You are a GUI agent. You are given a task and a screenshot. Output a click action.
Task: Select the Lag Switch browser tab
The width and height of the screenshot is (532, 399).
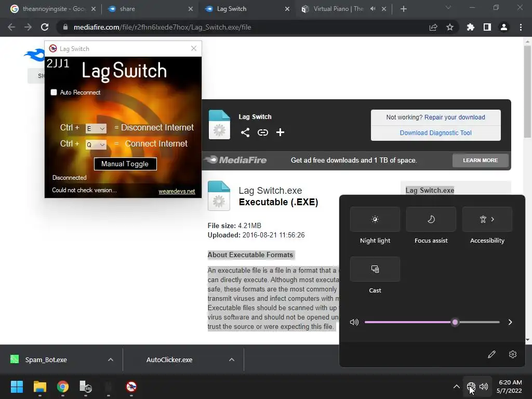click(x=246, y=9)
